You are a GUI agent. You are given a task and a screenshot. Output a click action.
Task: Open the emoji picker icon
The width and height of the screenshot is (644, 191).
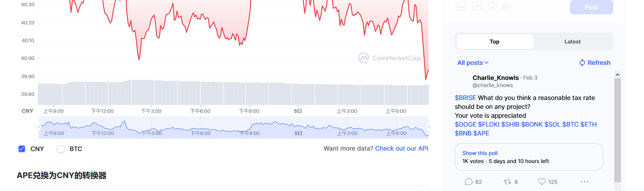pos(492,6)
